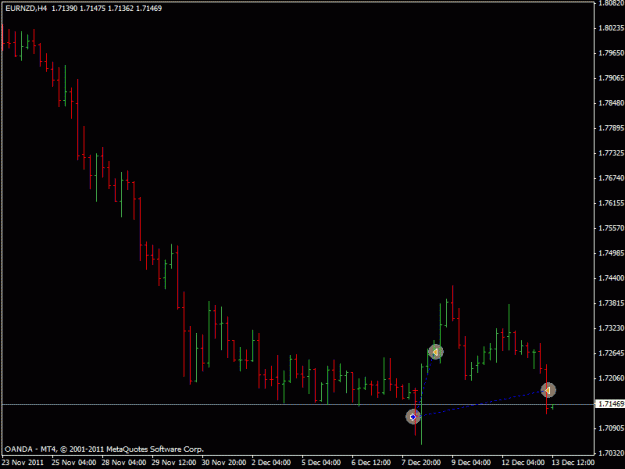Image resolution: width=625 pixels, height=469 pixels.
Task: Click the 30 Nov 20:00 time label
Action: pos(224,463)
